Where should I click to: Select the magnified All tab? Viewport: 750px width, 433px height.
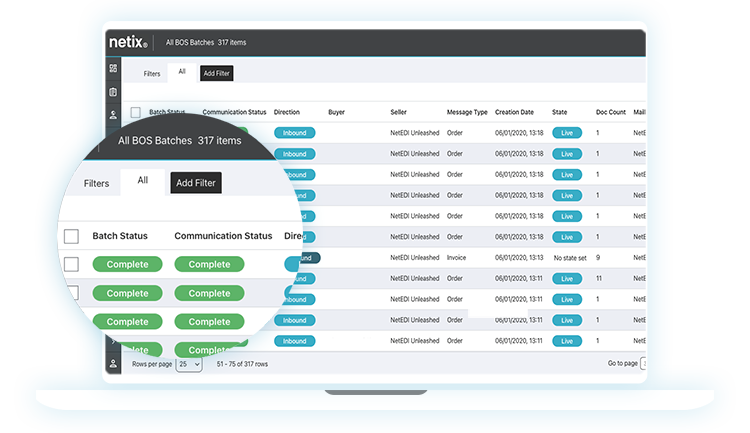143,180
